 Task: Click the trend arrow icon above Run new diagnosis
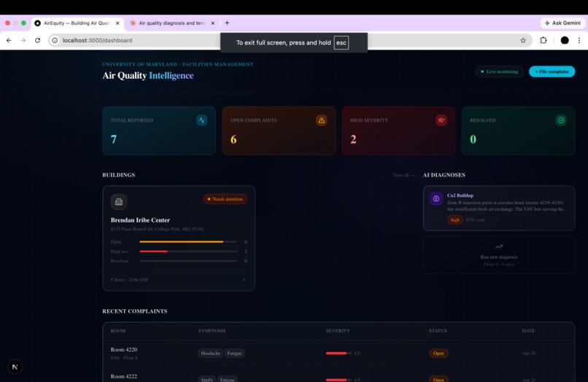coord(499,246)
